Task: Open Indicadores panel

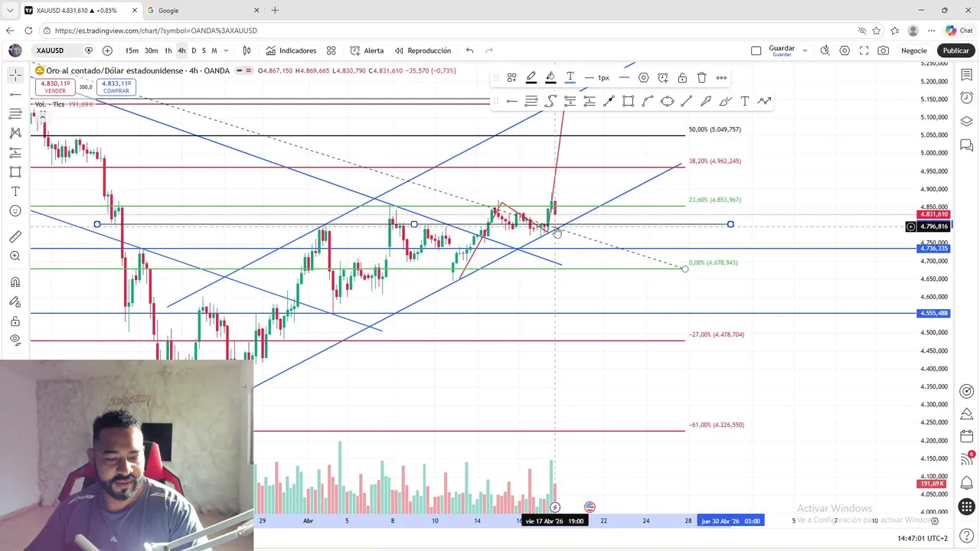Action: point(291,51)
